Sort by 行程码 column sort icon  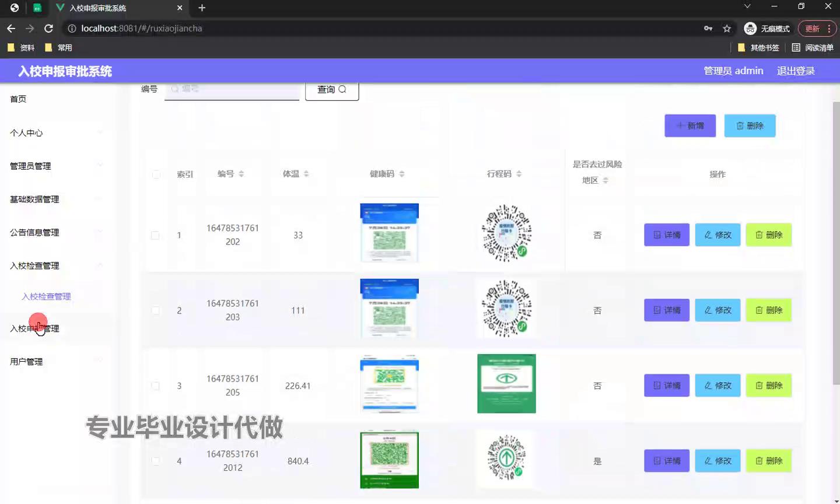click(519, 174)
